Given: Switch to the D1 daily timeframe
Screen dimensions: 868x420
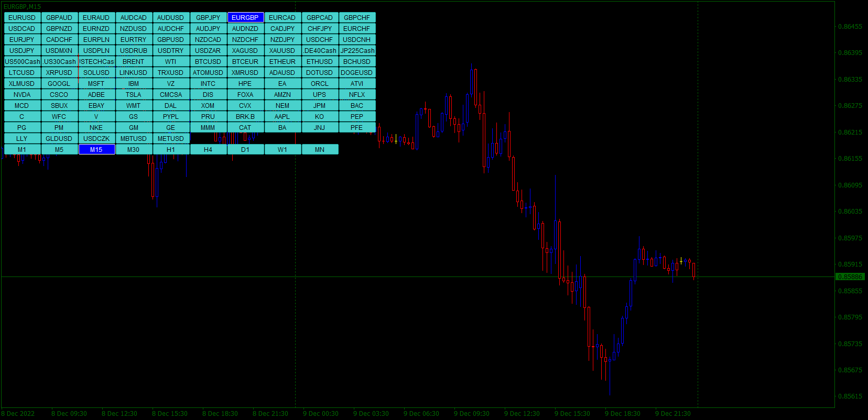Looking at the screenshot, I should [245, 150].
